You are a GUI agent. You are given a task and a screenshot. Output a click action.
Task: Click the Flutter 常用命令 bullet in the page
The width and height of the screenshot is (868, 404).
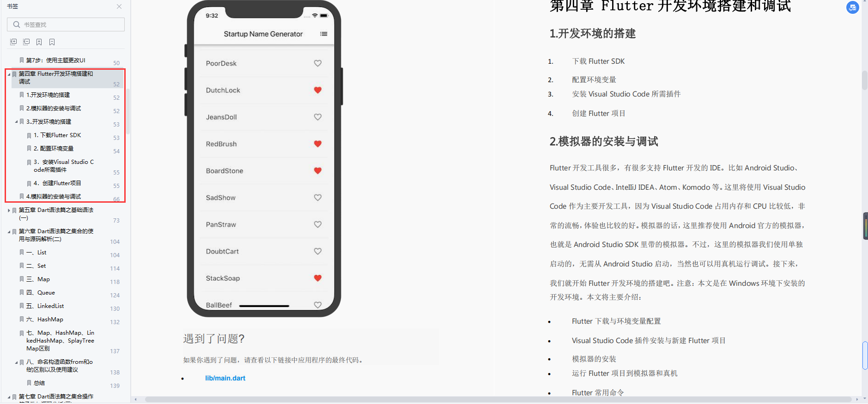598,393
